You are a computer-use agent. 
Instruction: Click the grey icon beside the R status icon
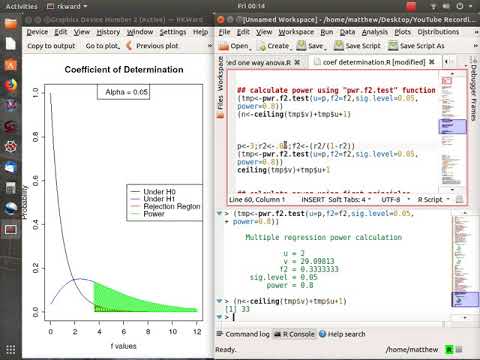point(459,349)
